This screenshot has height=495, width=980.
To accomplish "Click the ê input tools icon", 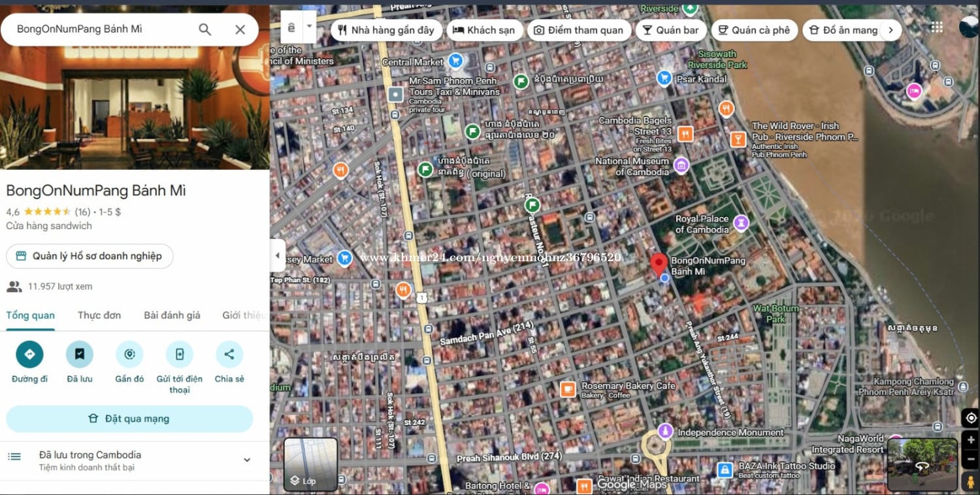I will pyautogui.click(x=291, y=27).
